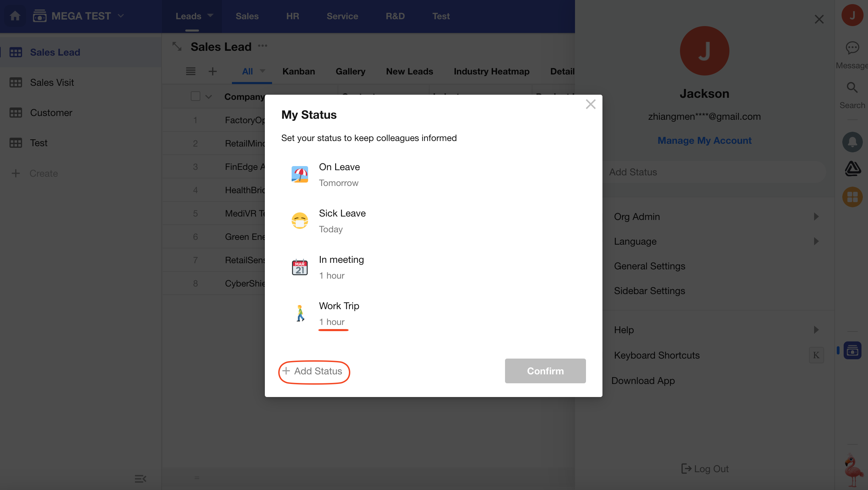The width and height of the screenshot is (868, 490).
Task: Open General Settings from profile menu
Action: (649, 266)
